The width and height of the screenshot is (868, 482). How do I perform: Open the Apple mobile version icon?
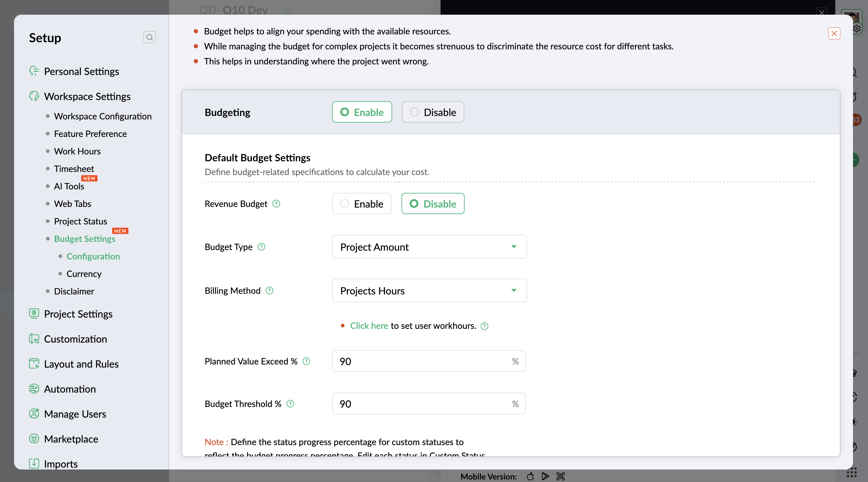pyautogui.click(x=530, y=476)
